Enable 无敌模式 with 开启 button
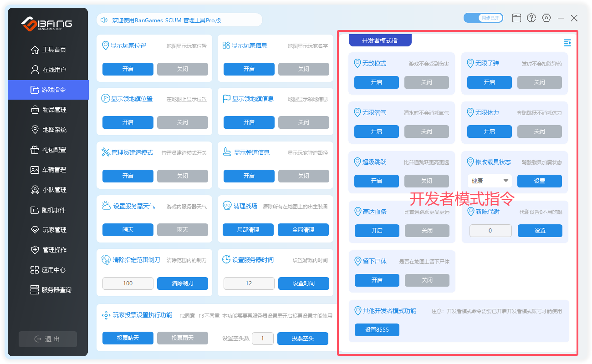Image resolution: width=592 pixels, height=364 pixels. click(x=376, y=82)
